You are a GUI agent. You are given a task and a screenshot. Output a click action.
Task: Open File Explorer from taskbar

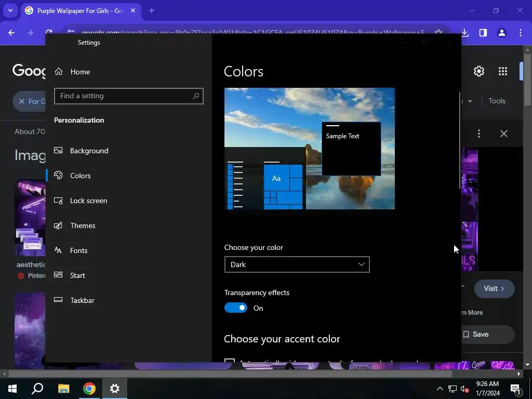pyautogui.click(x=63, y=389)
